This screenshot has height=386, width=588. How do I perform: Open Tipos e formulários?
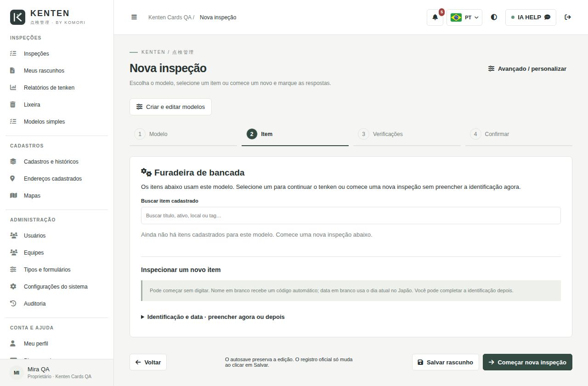pos(57,270)
